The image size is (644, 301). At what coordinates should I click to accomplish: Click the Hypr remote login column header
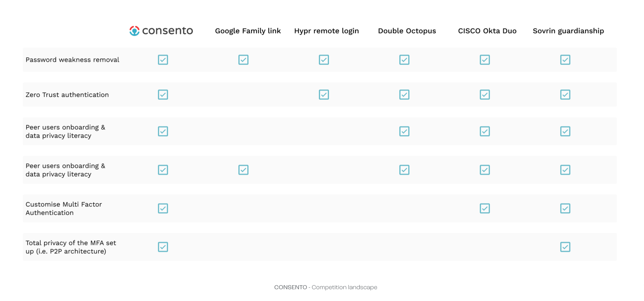click(326, 31)
